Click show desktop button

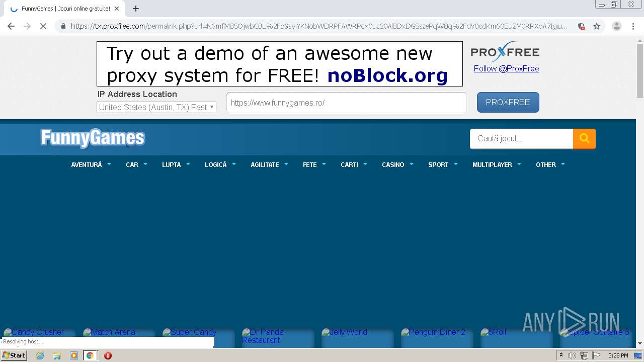[639, 355]
